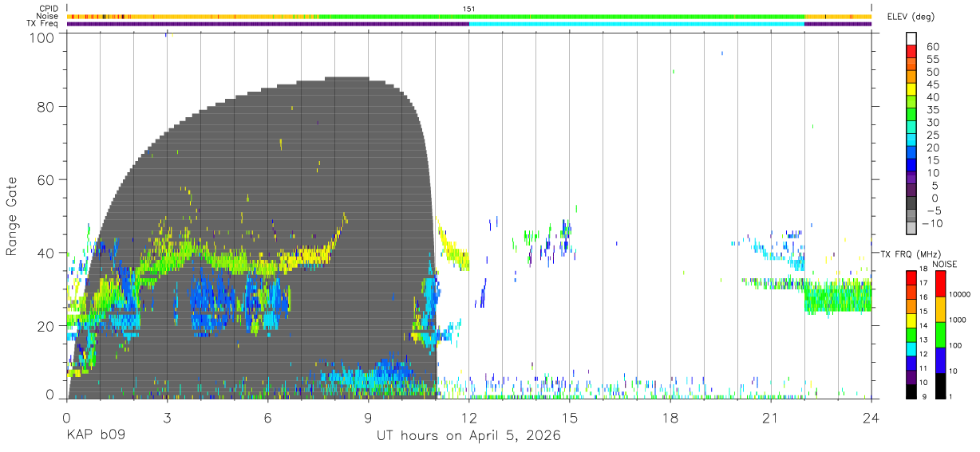This screenshot has width=980, height=452.
Task: Click the 10000 label on NOISE scale
Action: 959,295
